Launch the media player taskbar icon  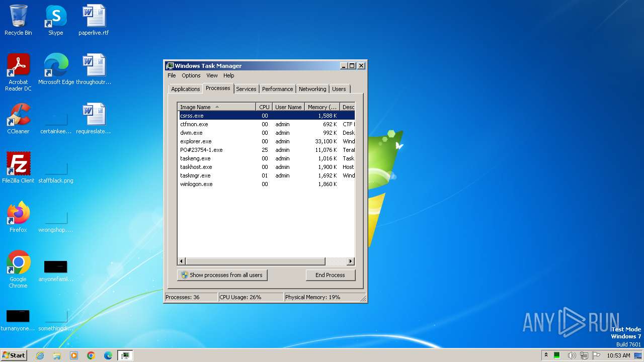tap(74, 355)
